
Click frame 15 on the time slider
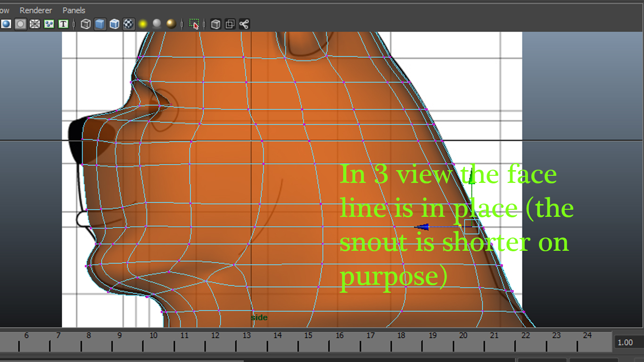point(308,336)
